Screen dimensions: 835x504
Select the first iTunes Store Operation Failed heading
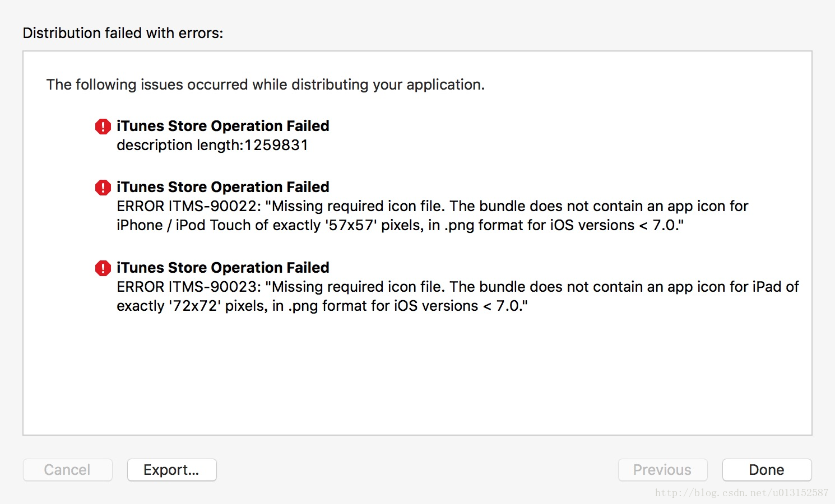point(222,126)
